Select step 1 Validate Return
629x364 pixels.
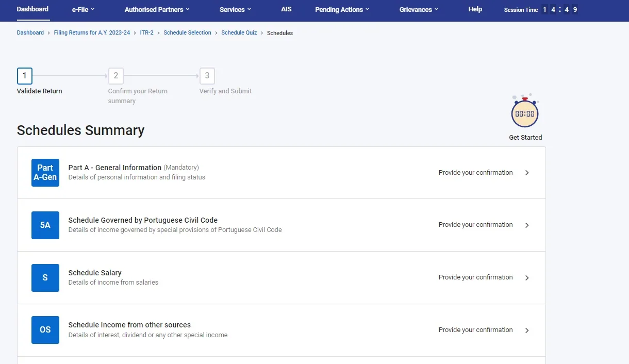[x=25, y=76]
